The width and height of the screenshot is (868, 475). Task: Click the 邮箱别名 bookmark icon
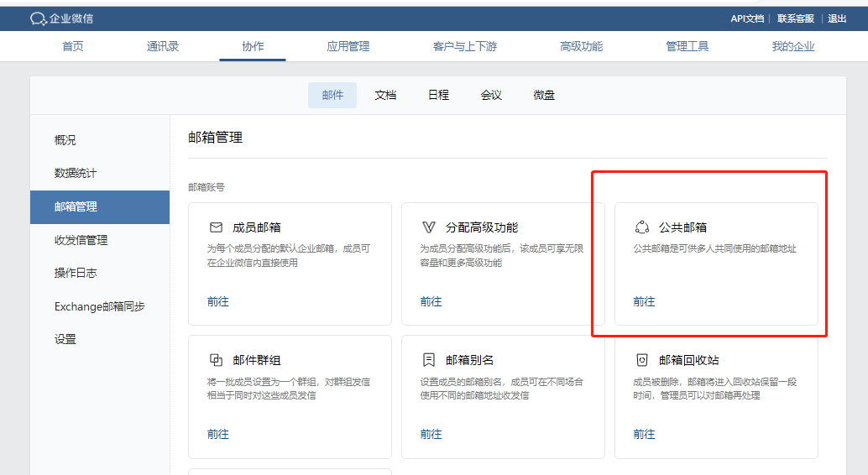[429, 360]
